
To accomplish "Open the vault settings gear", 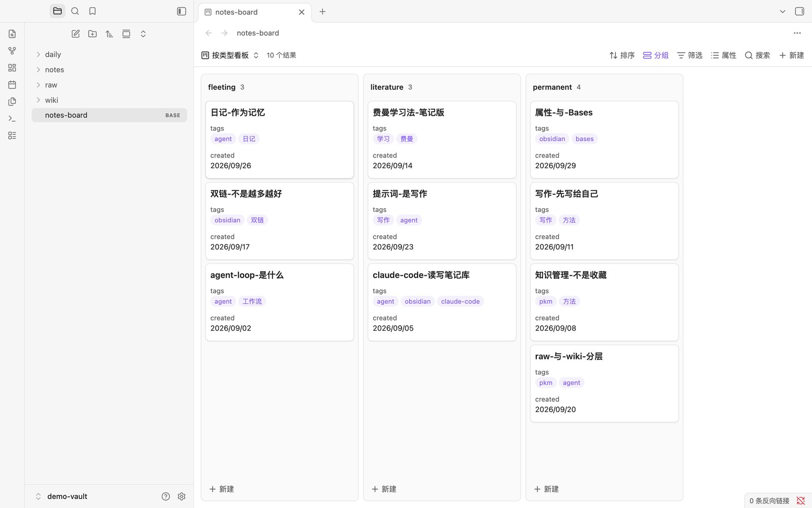I will tap(182, 496).
